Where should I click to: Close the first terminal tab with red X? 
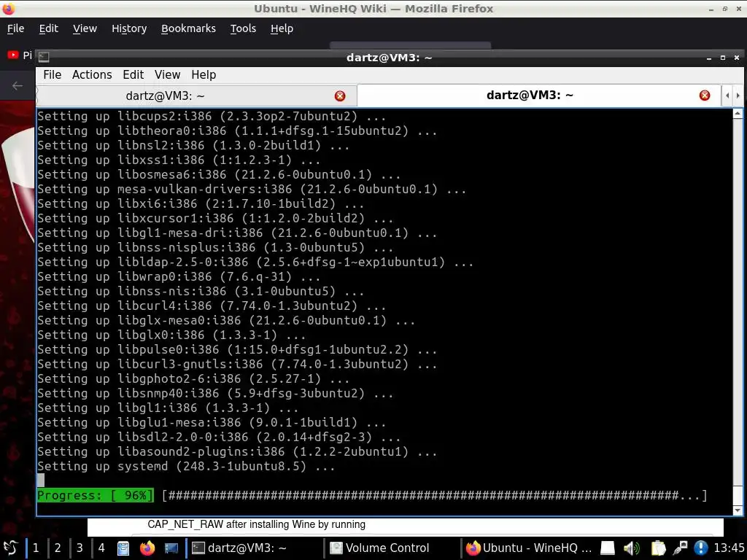tap(340, 96)
